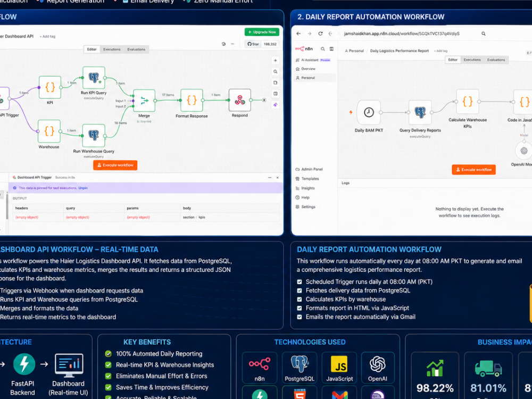532x399 pixels.
Task: Open Add tag in the Dashboard API workflow header
Action: pos(47,36)
